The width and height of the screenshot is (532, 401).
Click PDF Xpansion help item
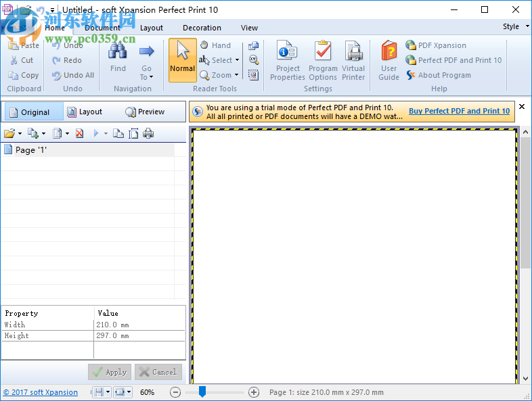click(x=436, y=45)
